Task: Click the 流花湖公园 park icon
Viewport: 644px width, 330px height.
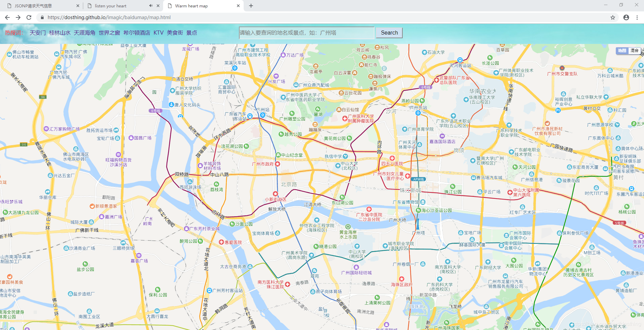Action: [x=246, y=146]
